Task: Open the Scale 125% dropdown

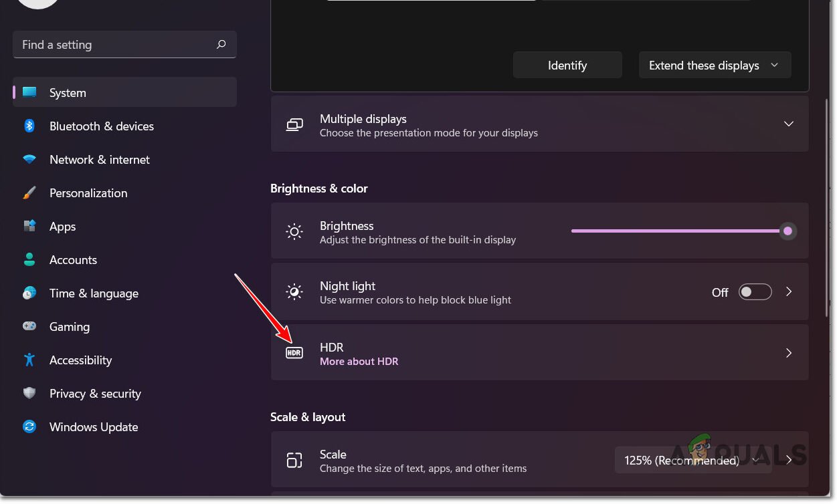Action: (692, 461)
